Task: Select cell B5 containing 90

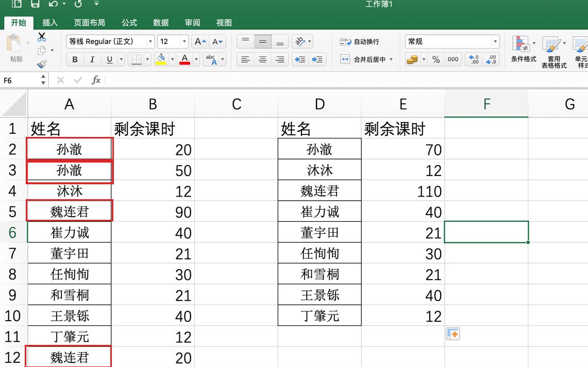Action: [153, 212]
